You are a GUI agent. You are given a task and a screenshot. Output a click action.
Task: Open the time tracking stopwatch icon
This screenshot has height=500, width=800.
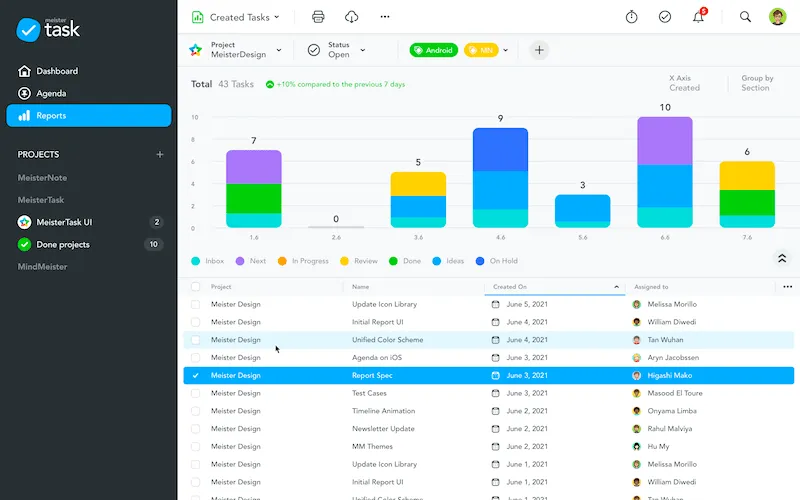(632, 17)
